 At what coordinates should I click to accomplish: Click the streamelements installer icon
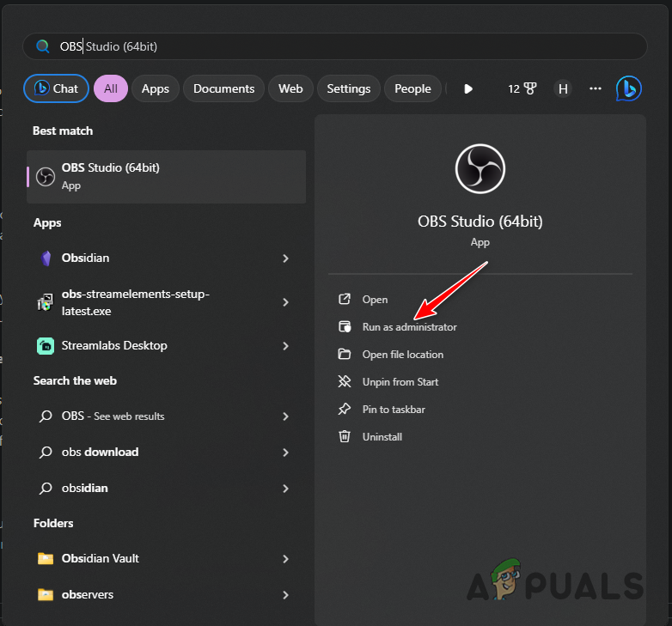[46, 302]
